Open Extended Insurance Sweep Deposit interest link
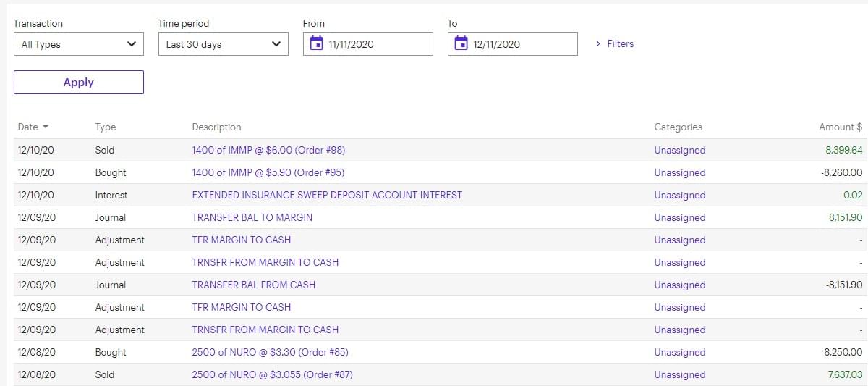 (327, 196)
